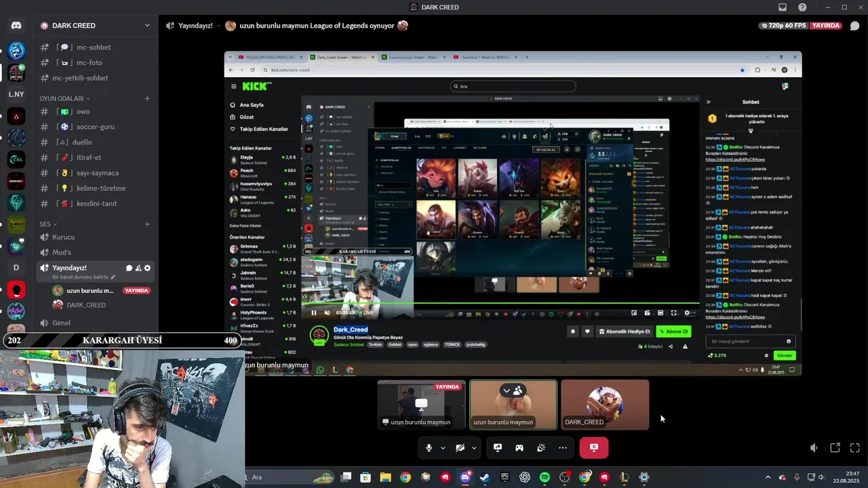
Task: Edit the channel status pencil icon
Action: [113, 277]
